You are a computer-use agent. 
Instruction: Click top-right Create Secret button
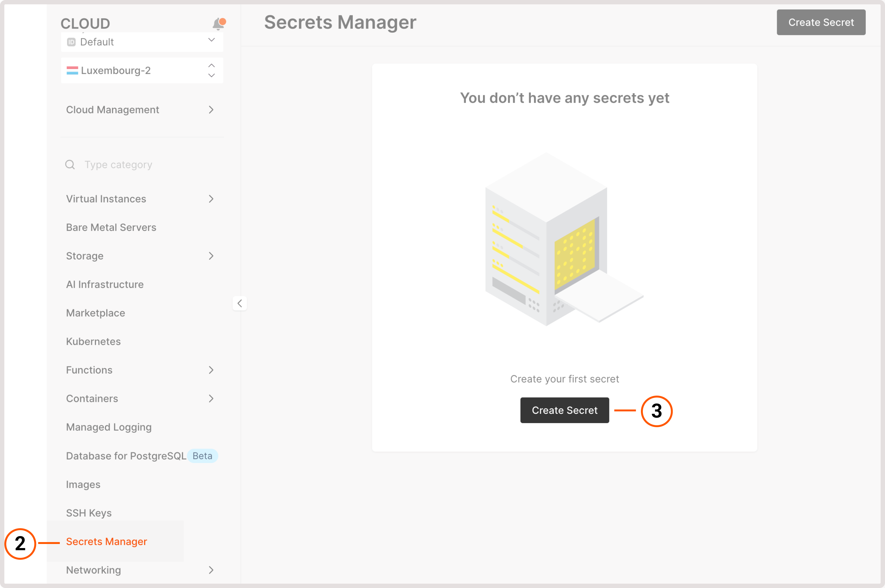point(821,23)
